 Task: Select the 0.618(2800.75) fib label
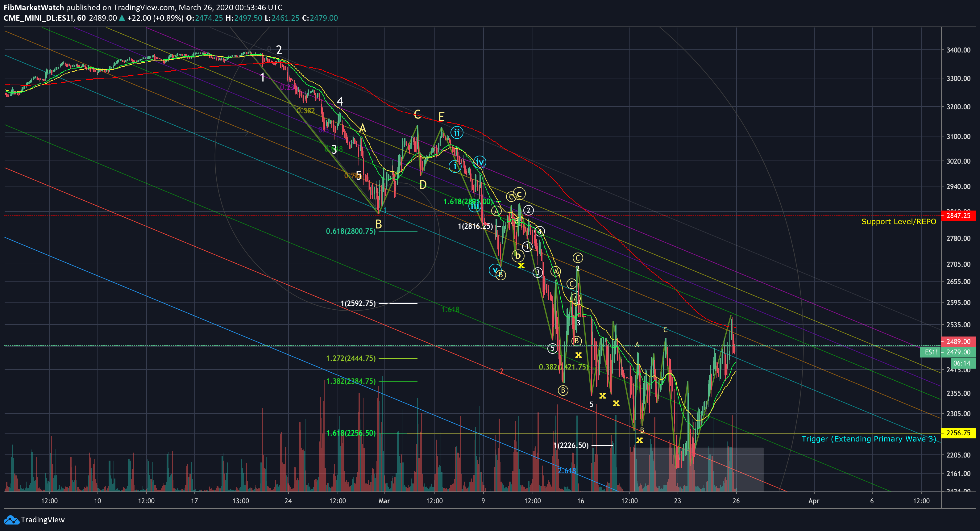[x=351, y=231]
